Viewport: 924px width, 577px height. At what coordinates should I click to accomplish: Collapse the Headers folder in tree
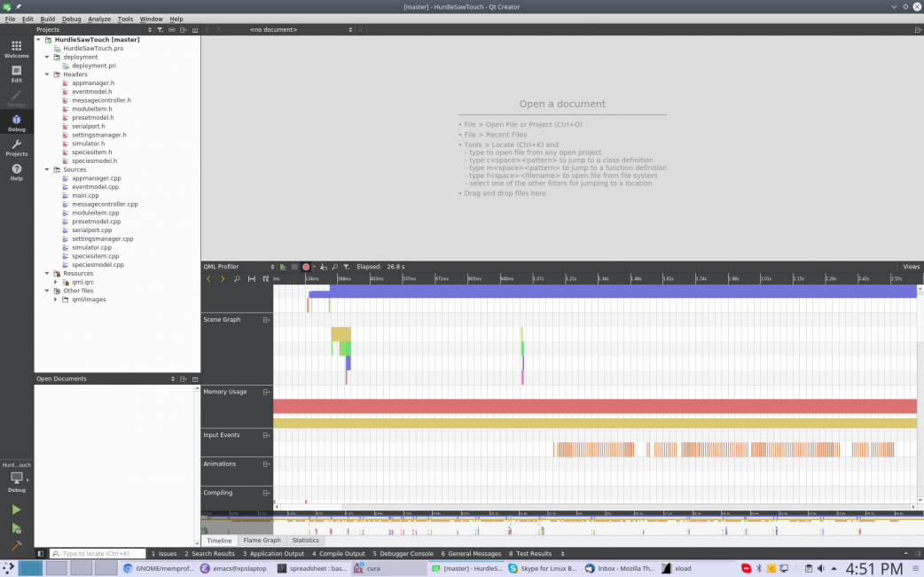[47, 74]
